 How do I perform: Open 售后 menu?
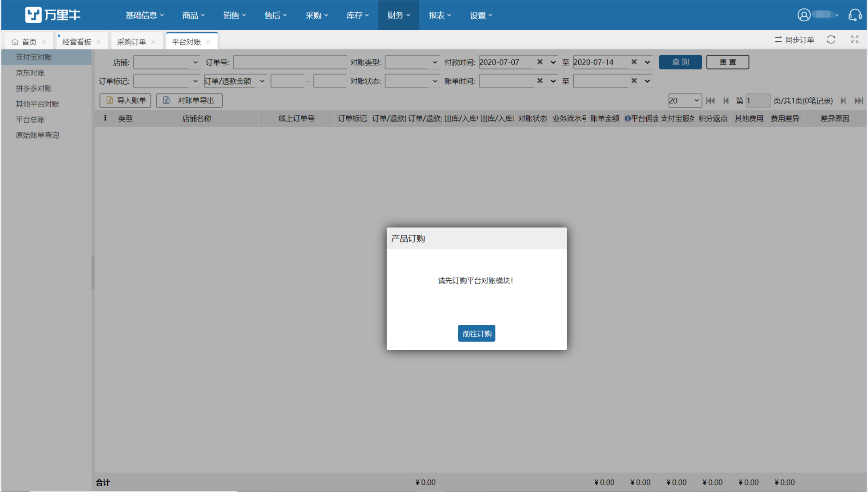(x=276, y=15)
